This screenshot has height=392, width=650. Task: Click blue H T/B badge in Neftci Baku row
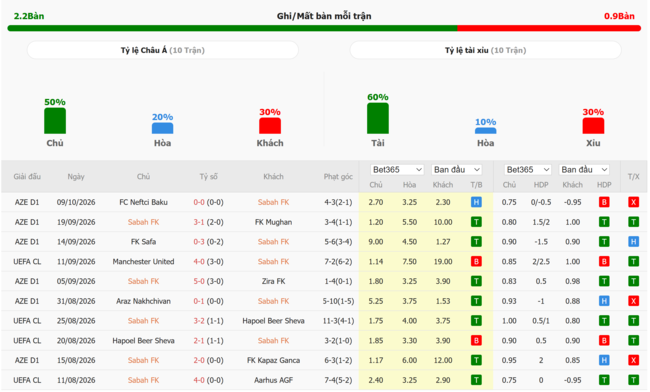pos(476,202)
